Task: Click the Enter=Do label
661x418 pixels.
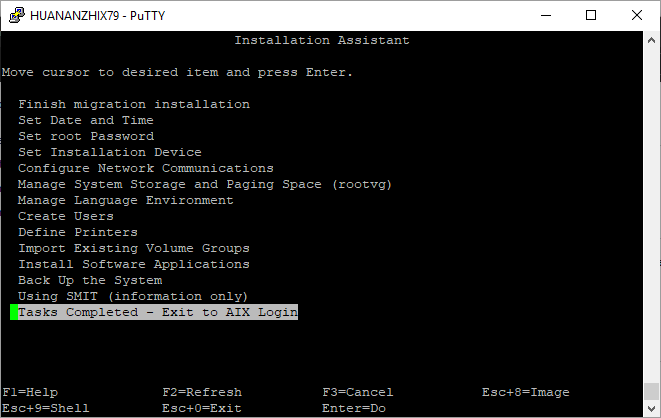Action: coord(350,408)
